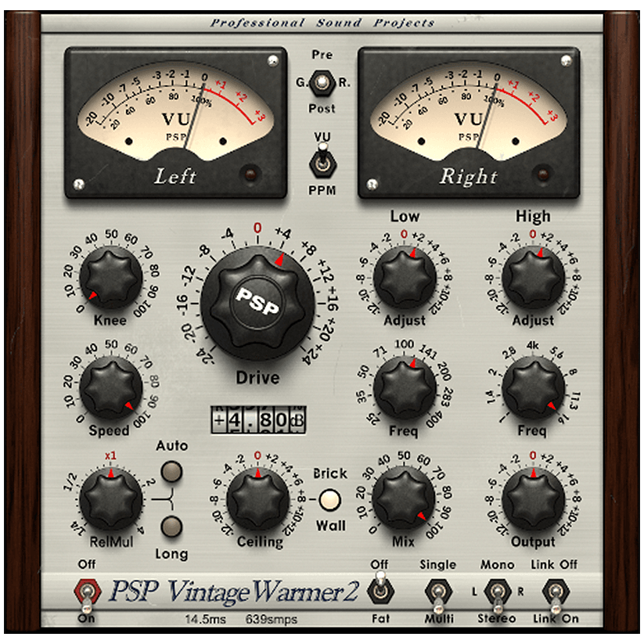Click the RelMul knob
The image size is (644, 644).
[x=110, y=498]
